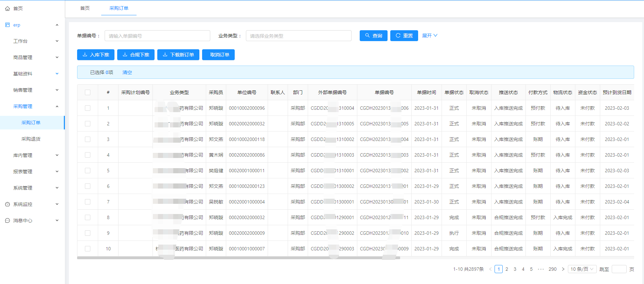
Task: Click the refresh icon on 重置 button
Action: [x=398, y=35]
